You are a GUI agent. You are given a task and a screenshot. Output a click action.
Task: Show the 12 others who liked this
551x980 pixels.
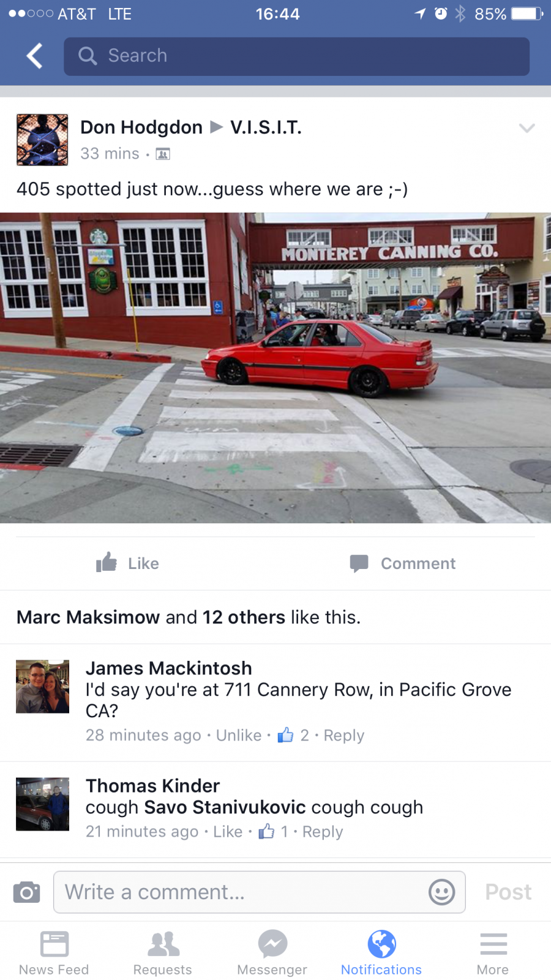pos(244,617)
